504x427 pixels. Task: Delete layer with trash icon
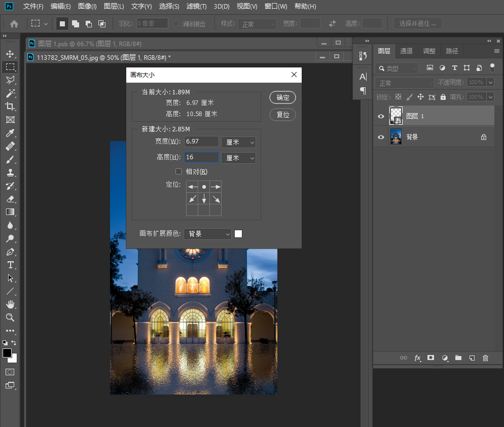[x=485, y=358]
